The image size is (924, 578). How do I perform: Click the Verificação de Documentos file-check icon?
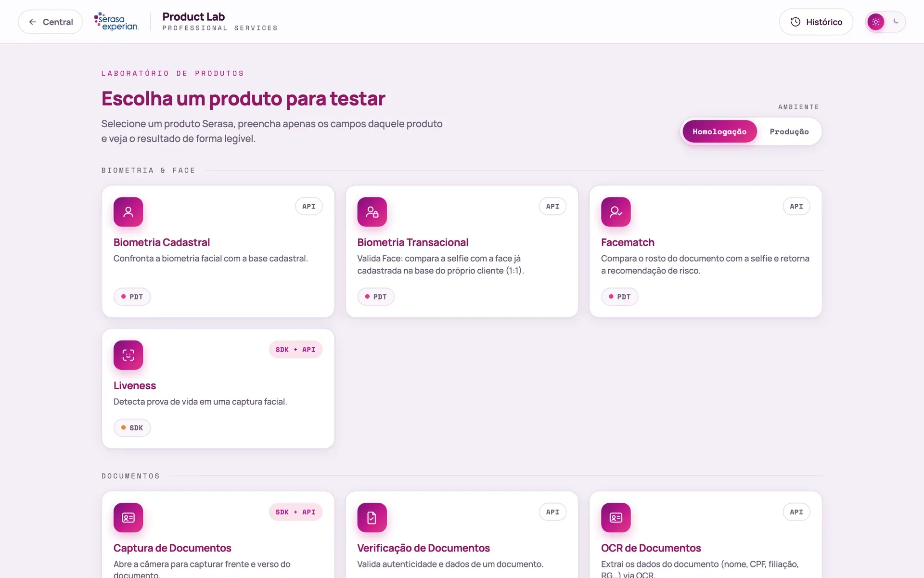pyautogui.click(x=372, y=518)
